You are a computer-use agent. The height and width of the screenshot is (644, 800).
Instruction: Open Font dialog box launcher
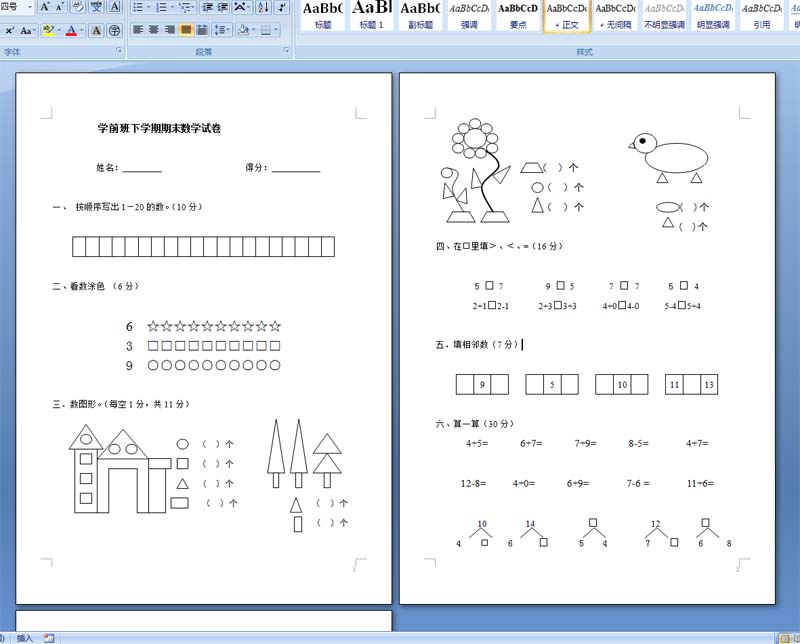click(119, 51)
